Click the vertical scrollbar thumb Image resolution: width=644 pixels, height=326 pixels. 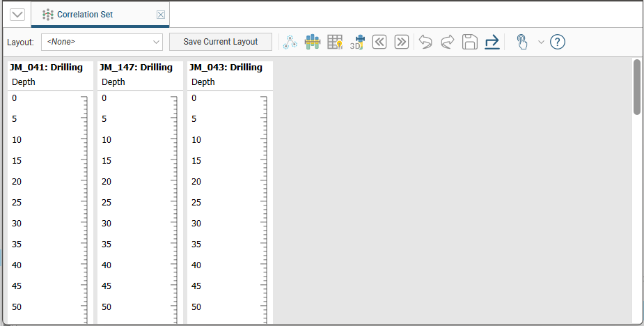click(636, 87)
